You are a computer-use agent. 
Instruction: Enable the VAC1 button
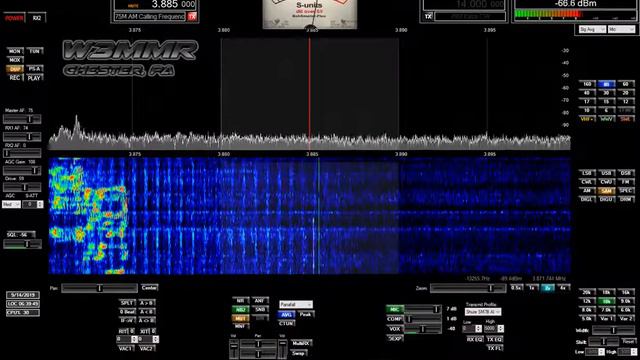126,349
